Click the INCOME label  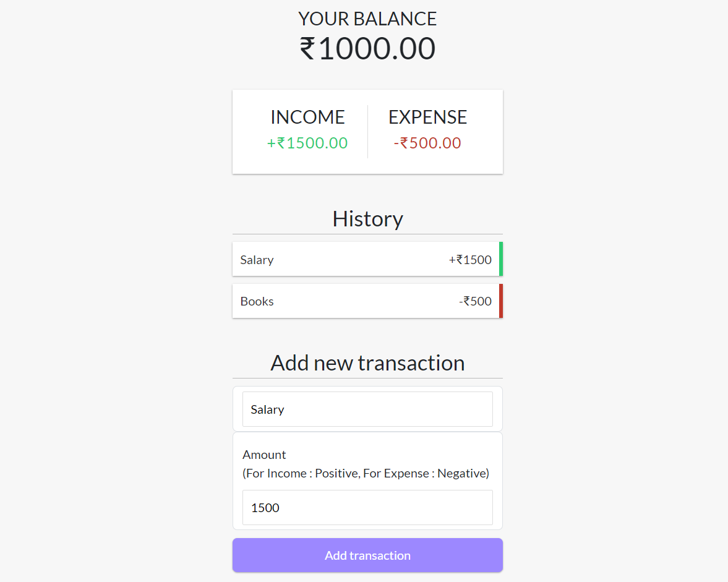tap(307, 117)
